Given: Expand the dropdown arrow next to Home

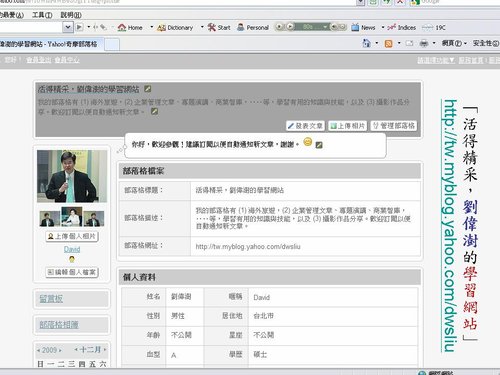Looking at the screenshot, I should tap(152, 27).
